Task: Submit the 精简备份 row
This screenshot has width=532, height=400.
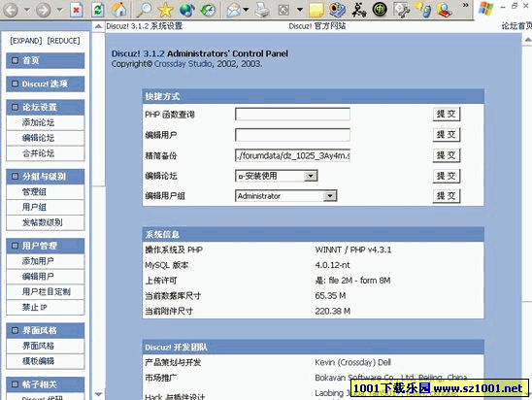Action: click(x=447, y=155)
